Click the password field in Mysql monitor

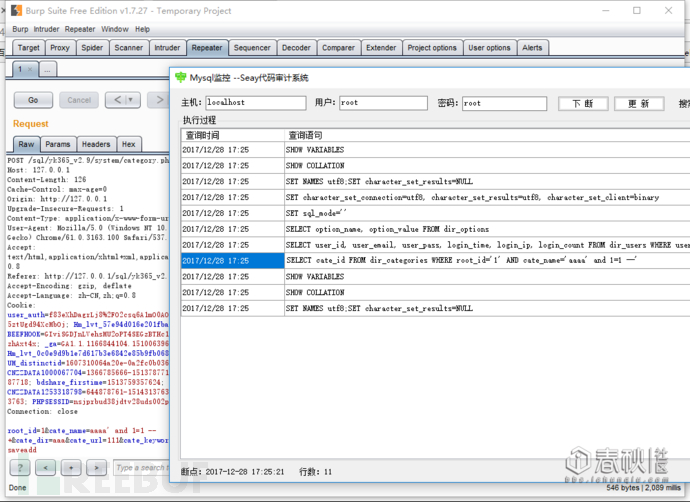(504, 103)
